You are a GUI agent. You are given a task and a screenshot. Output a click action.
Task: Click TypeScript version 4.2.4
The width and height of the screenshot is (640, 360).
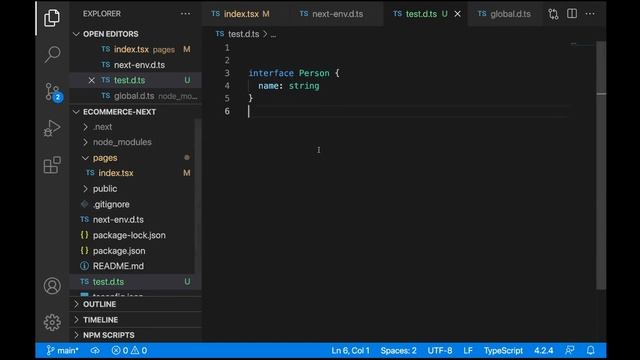pos(544,351)
